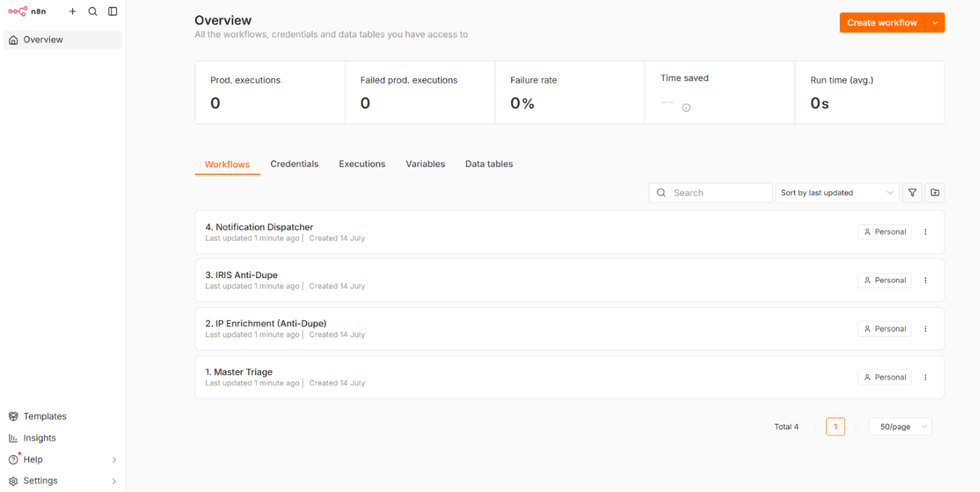Open options menu for IP Enrichment workflow
This screenshot has height=492, width=980.
(925, 329)
